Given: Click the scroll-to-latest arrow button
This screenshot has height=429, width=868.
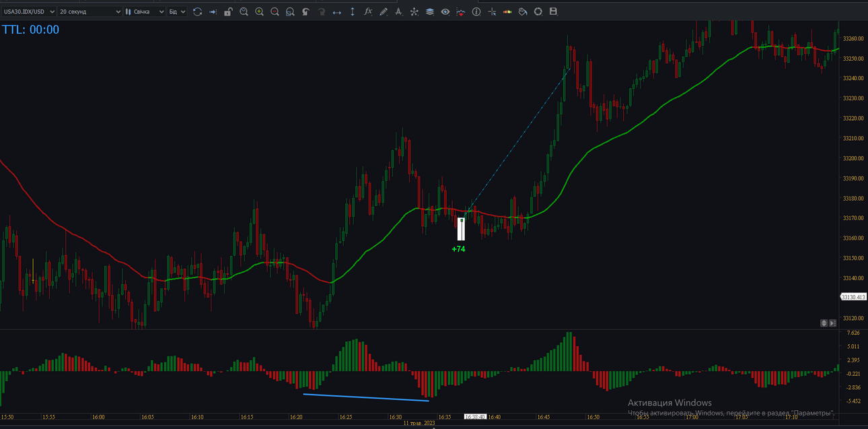Looking at the screenshot, I should point(833,323).
